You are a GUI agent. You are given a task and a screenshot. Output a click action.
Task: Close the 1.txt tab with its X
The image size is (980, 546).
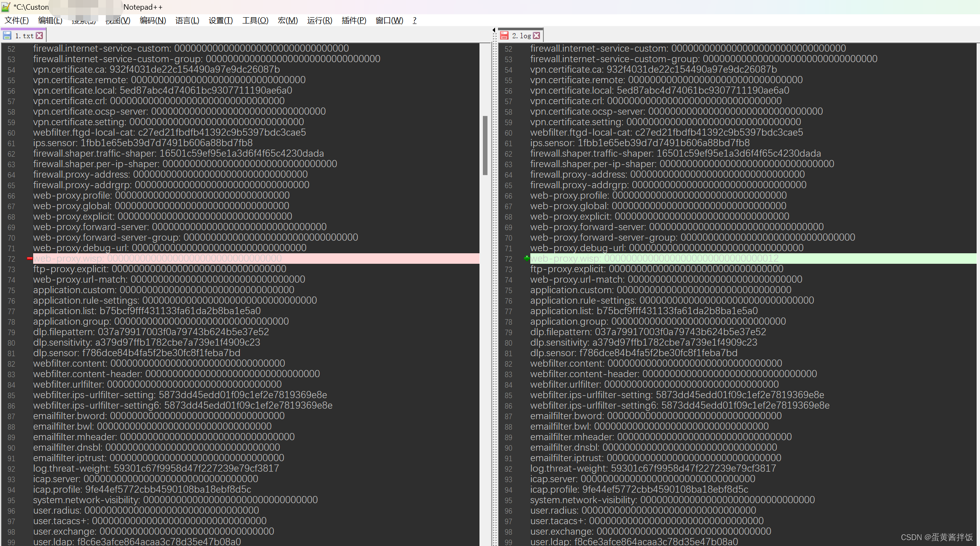click(x=39, y=36)
